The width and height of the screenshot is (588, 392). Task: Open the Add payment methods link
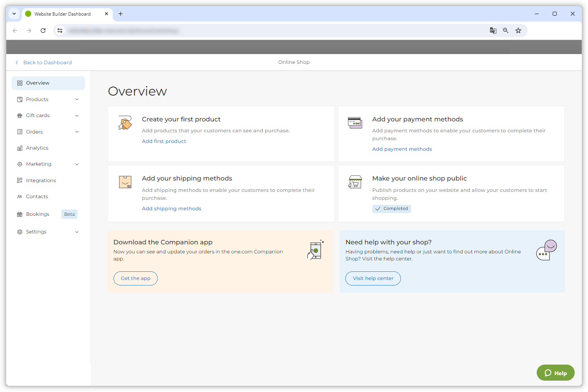tap(402, 149)
